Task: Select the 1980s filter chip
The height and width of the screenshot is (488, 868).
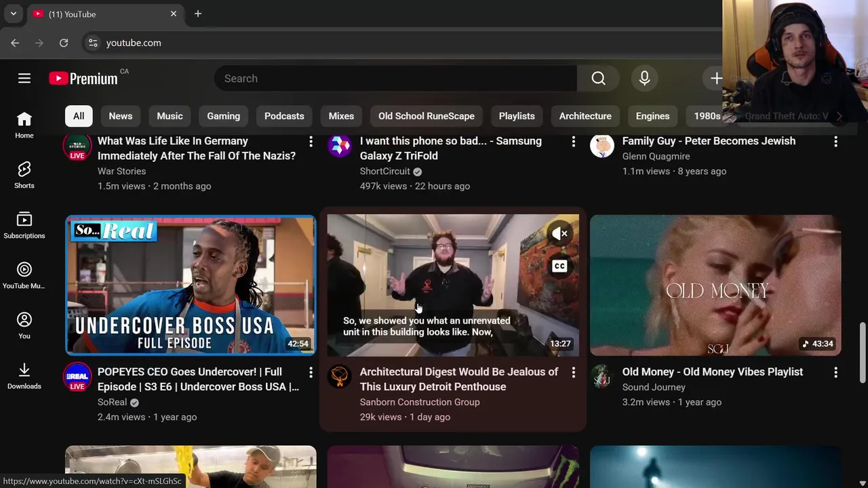Action: [x=707, y=116]
